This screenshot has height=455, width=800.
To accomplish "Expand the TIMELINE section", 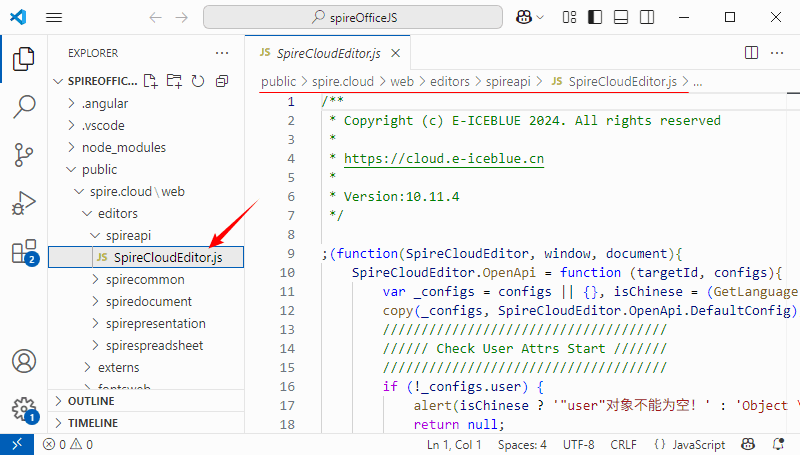I will pos(146,423).
